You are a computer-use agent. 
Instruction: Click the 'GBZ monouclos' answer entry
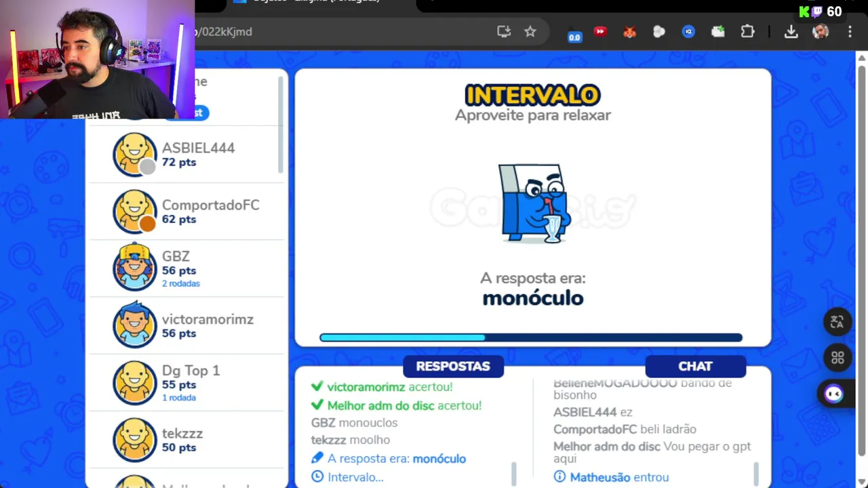click(354, 423)
